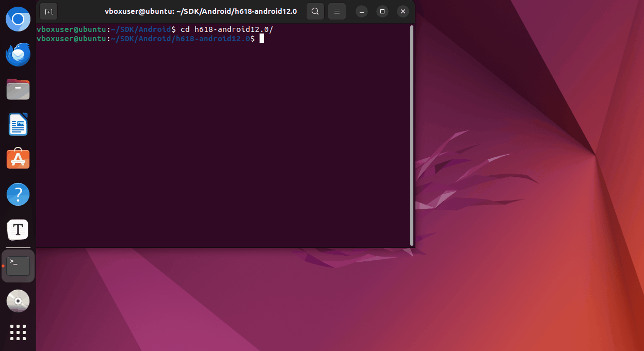Launch LibreOffice Writer from the dock
Image resolution: width=644 pixels, height=351 pixels.
point(18,125)
